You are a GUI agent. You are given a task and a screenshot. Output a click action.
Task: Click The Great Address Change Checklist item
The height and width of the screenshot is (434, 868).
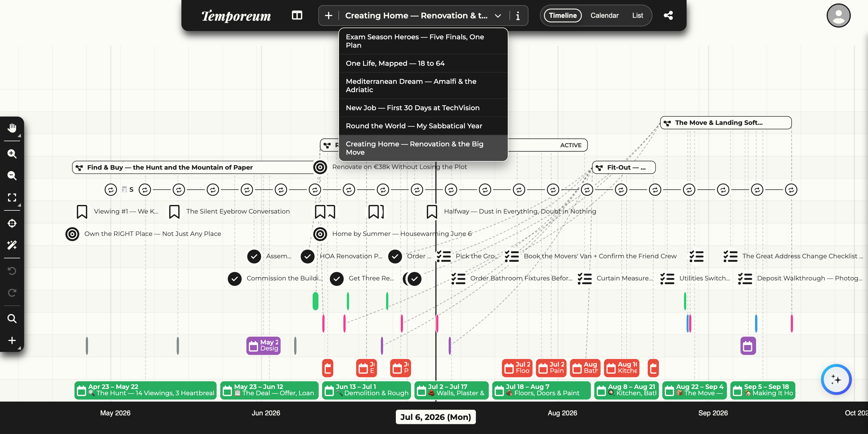pos(802,256)
